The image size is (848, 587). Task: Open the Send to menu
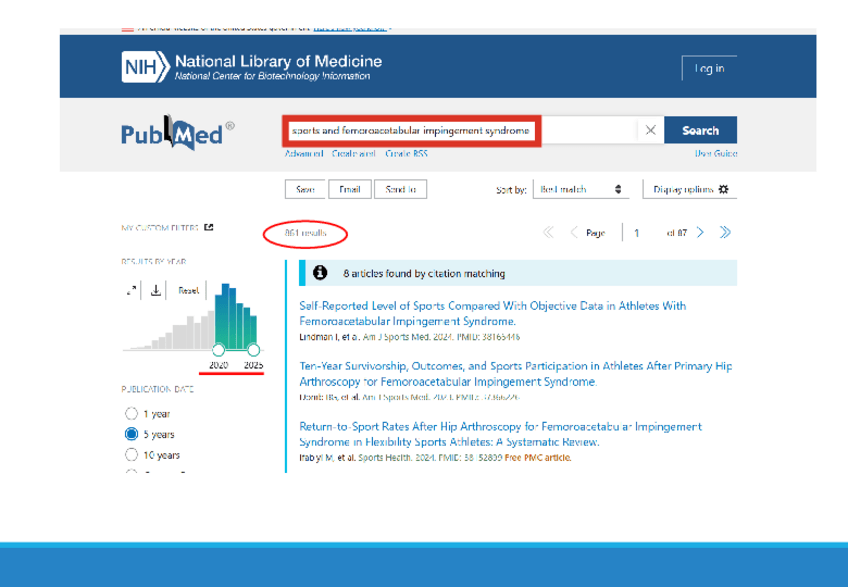401,189
